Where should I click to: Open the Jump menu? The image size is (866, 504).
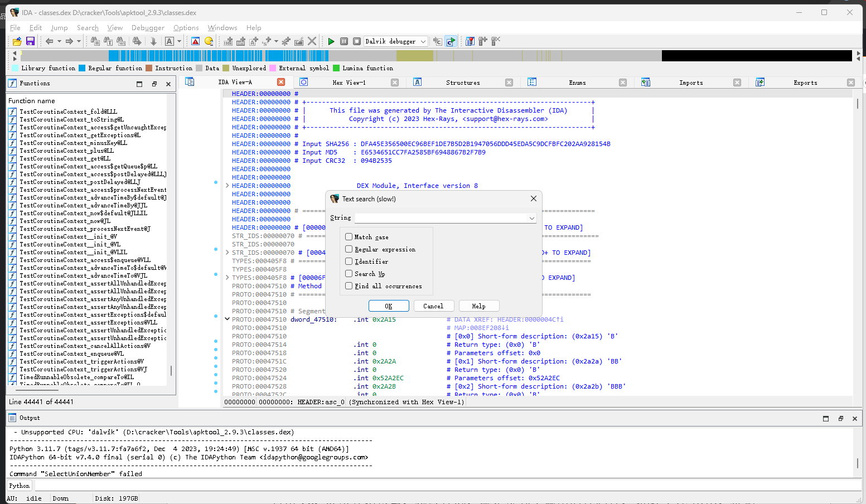59,28
